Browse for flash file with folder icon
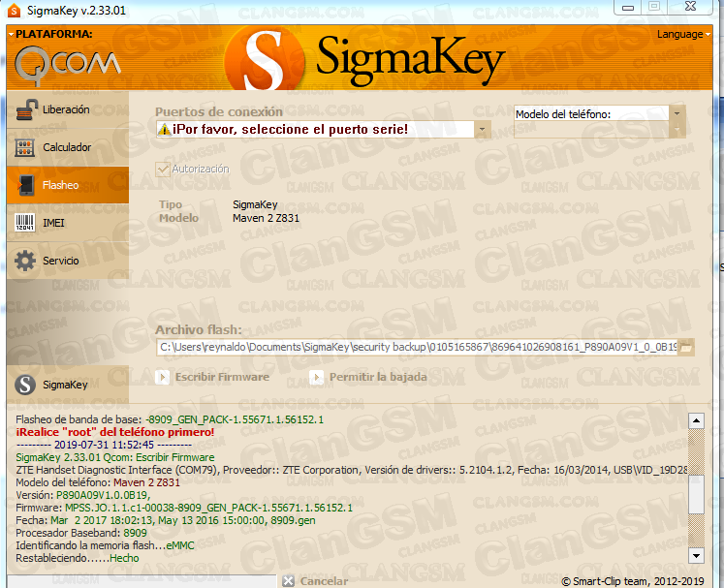This screenshot has width=724, height=588. click(x=686, y=347)
